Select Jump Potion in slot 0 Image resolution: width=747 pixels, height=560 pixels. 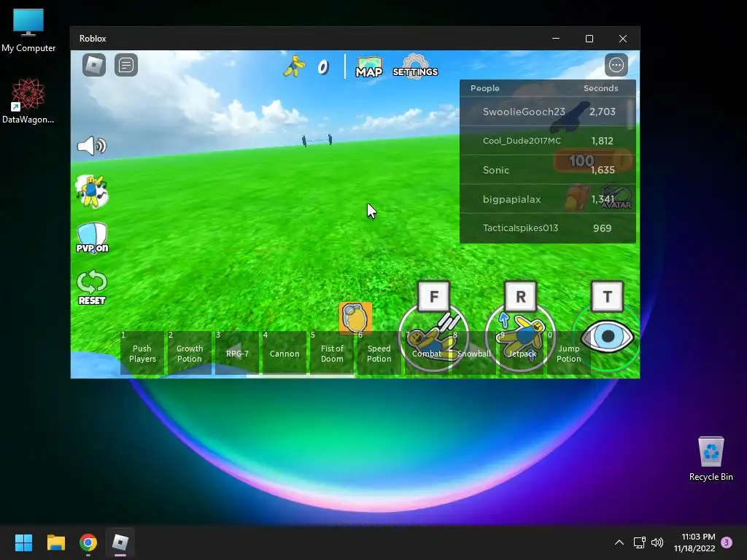coord(568,354)
